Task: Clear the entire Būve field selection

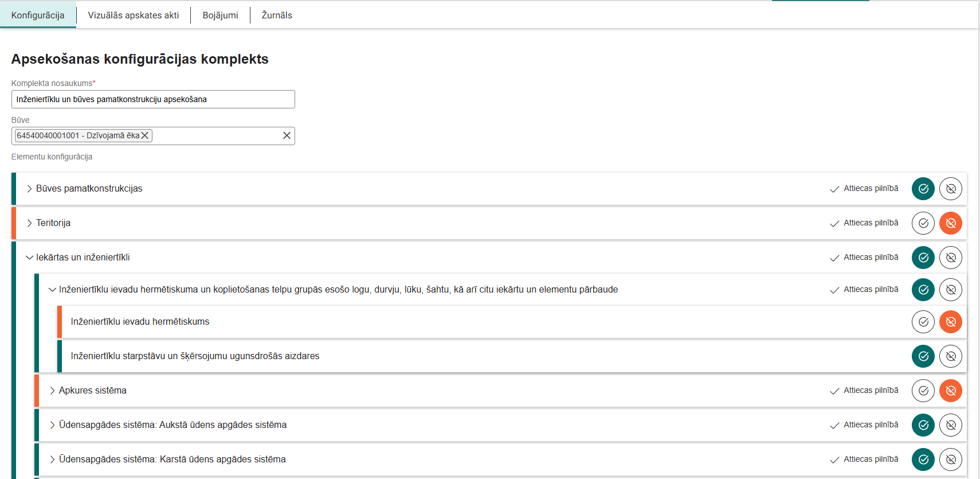Action: tap(287, 135)
